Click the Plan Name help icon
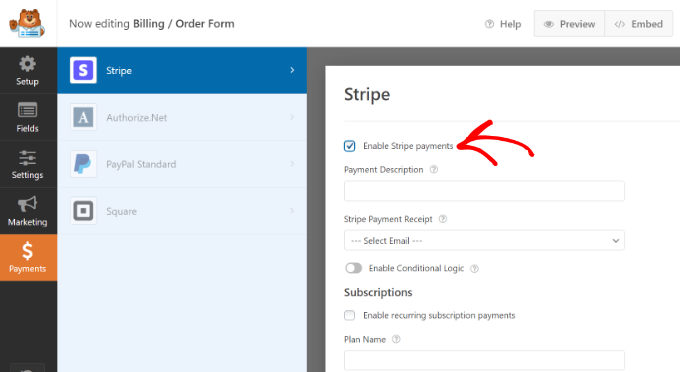This screenshot has height=372, width=680. coord(396,339)
